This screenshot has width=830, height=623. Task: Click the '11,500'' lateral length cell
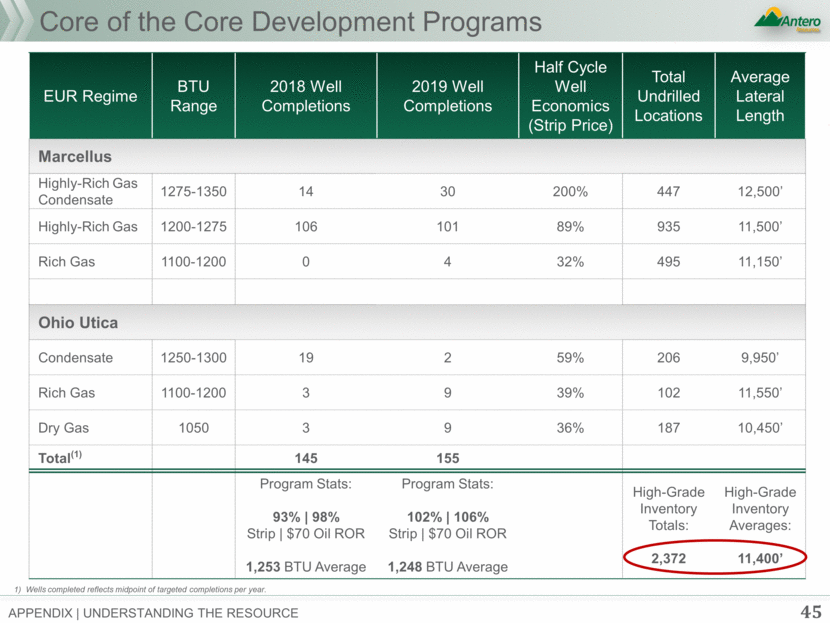760,227
